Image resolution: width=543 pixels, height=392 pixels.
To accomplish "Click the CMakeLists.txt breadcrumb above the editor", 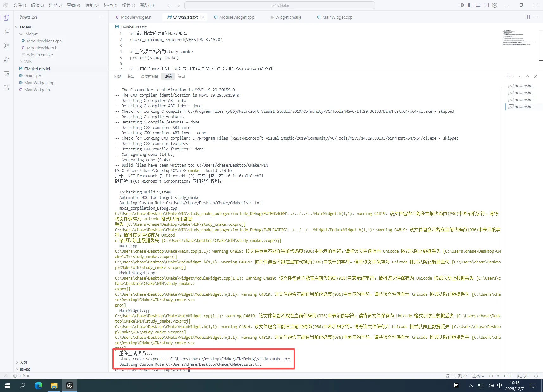I will pos(131,27).
